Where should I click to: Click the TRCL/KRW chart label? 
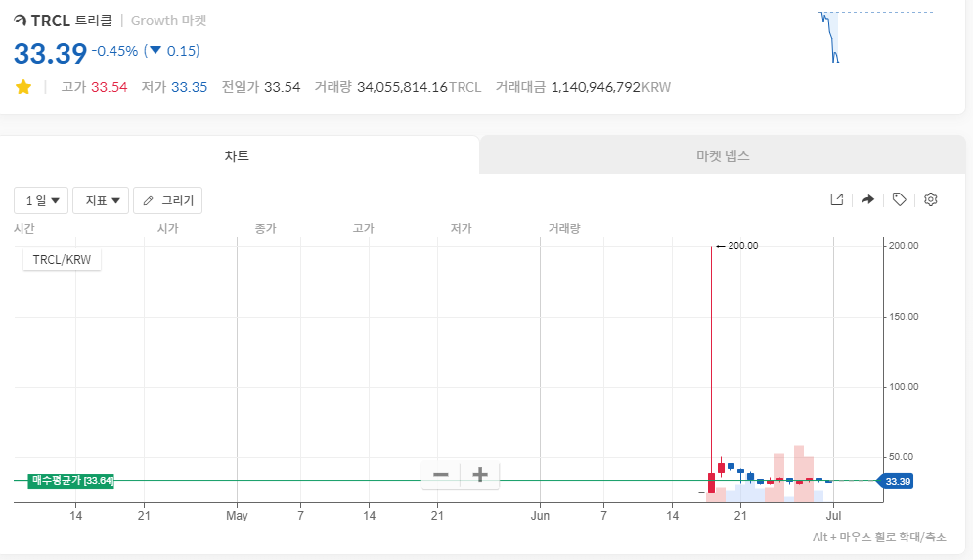[62, 260]
